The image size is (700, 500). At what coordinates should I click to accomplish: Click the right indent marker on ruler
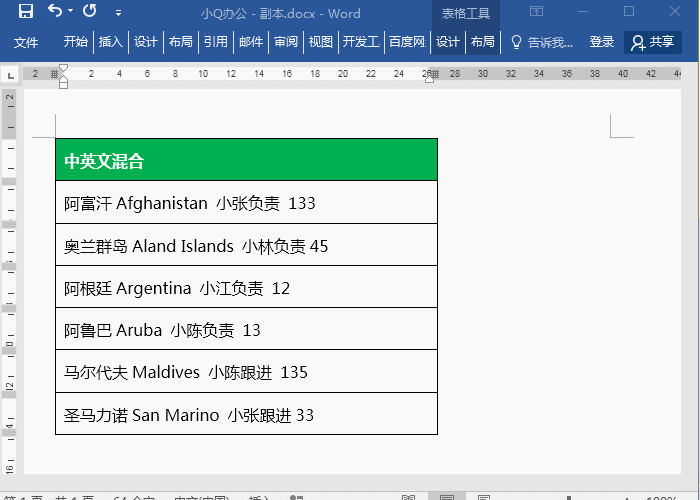click(x=429, y=79)
